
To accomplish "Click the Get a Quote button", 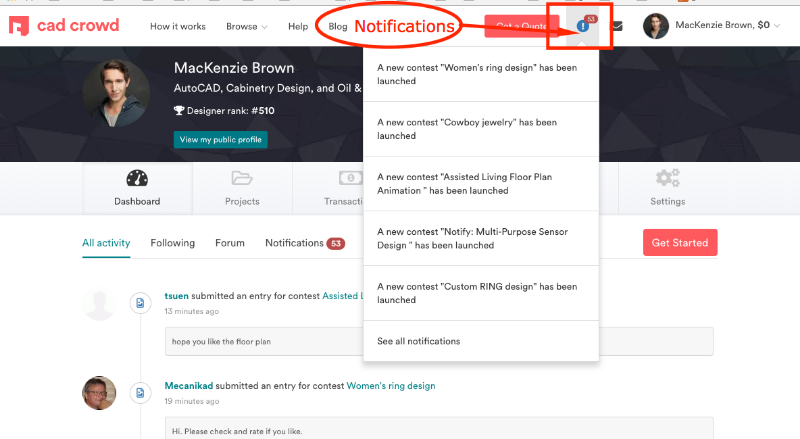I will 521,26.
